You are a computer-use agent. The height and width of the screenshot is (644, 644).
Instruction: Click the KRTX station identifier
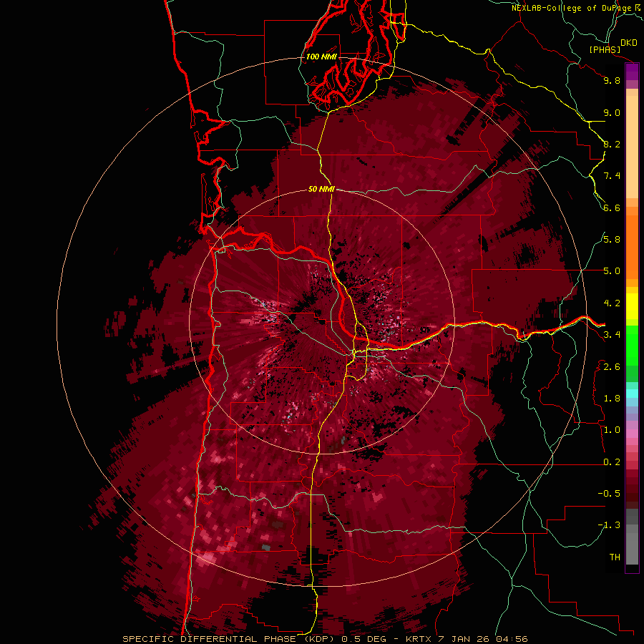[420, 639]
